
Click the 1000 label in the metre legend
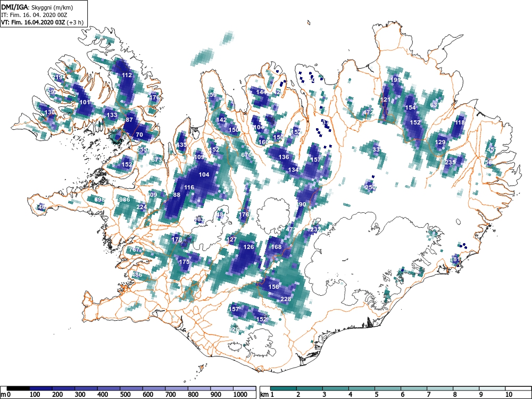coord(240,395)
